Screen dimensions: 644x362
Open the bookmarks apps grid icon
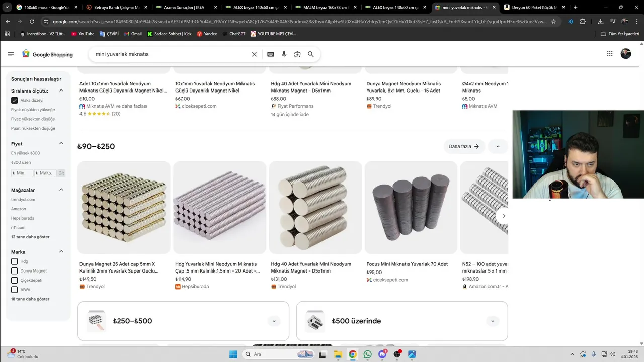[x=7, y=34]
